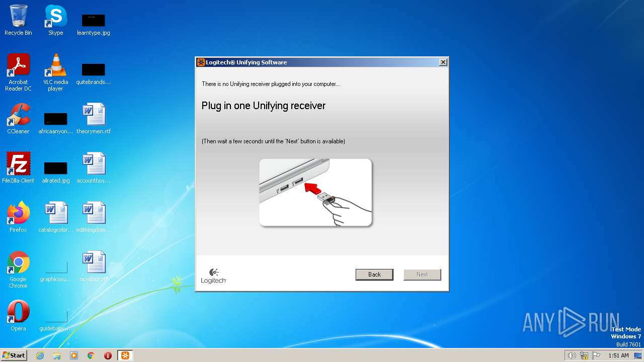Click the Action Center flag icon
Viewport: 644px width, 362px height.
(596, 355)
